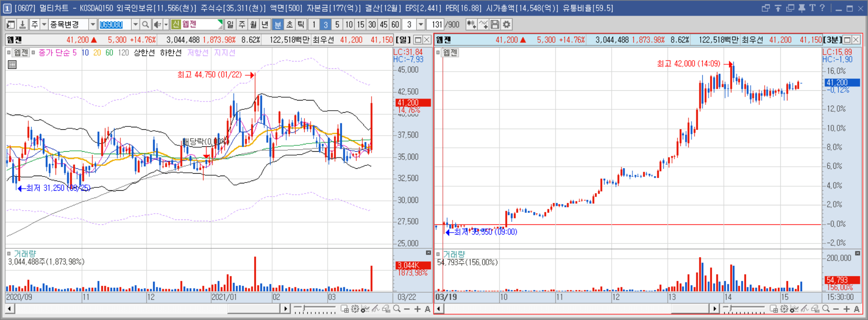Click right chart horizontal scrollbar thumb
Image resolution: width=868 pixels, height=320 pixels.
[690, 309]
